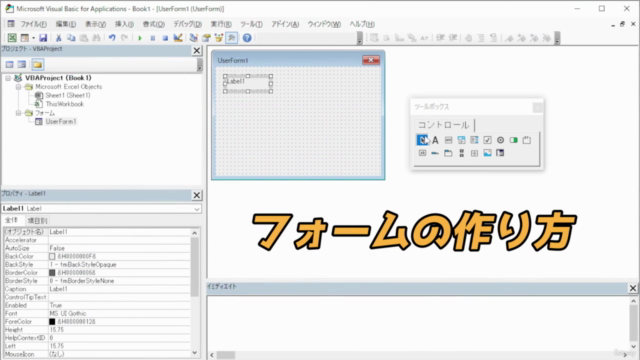The height and width of the screenshot is (360, 640).
Task: Click View Code icon in Project panel
Action: pos(9,64)
